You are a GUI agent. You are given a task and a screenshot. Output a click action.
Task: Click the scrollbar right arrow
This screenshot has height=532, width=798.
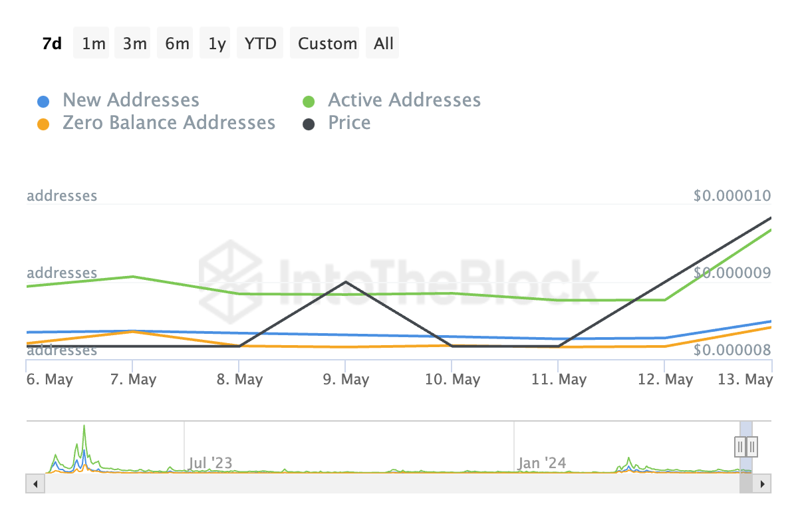click(764, 484)
